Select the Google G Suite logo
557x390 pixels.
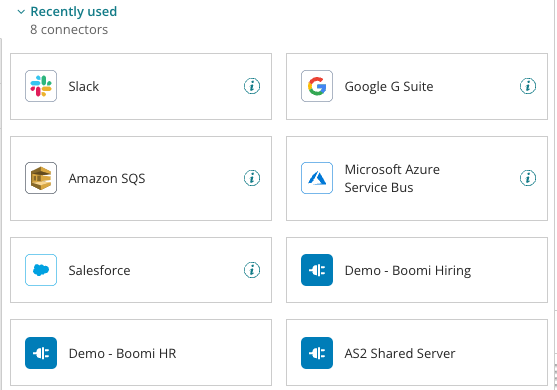click(317, 86)
